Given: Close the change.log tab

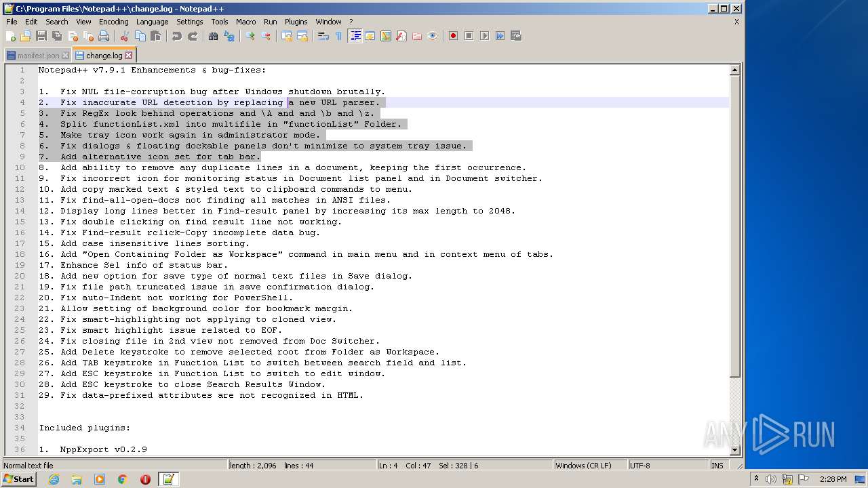Looking at the screenshot, I should 128,56.
